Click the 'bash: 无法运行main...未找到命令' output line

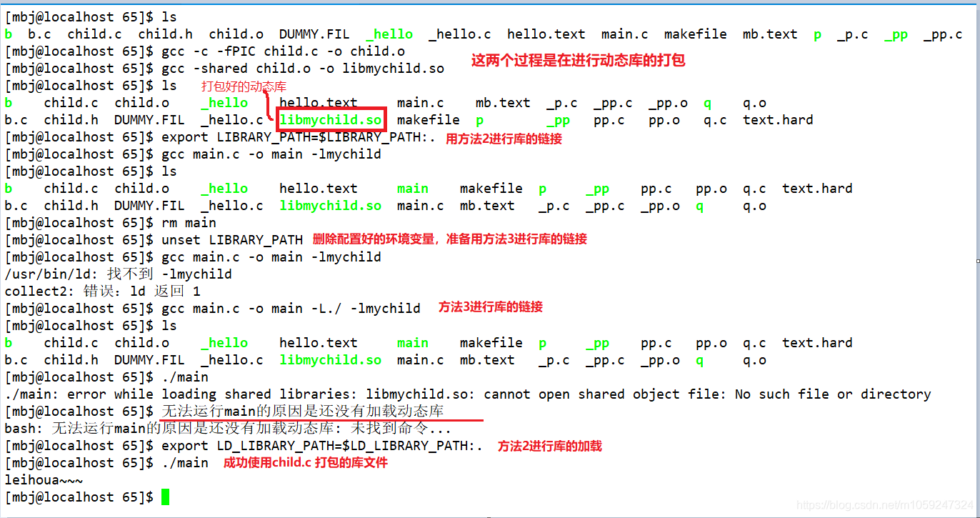click(x=228, y=429)
